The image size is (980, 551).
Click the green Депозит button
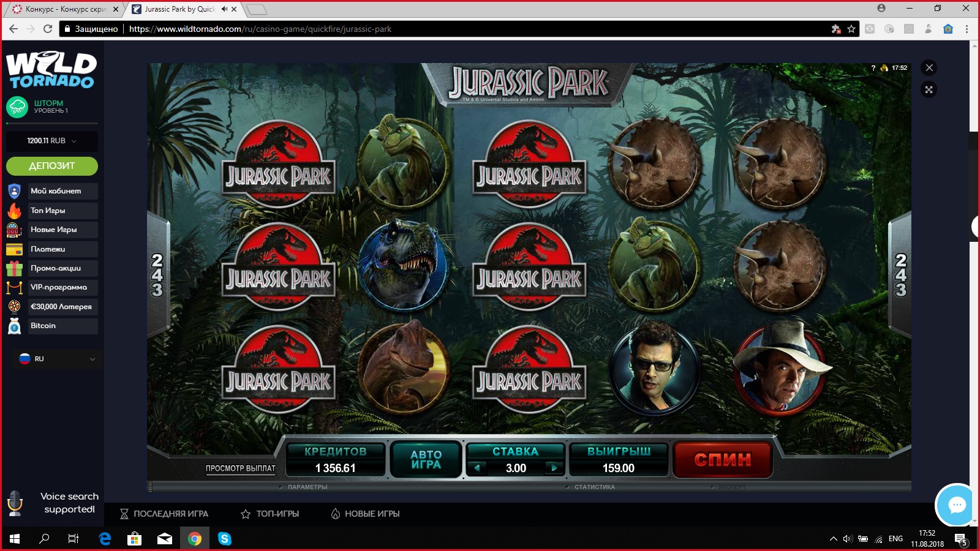click(x=52, y=166)
